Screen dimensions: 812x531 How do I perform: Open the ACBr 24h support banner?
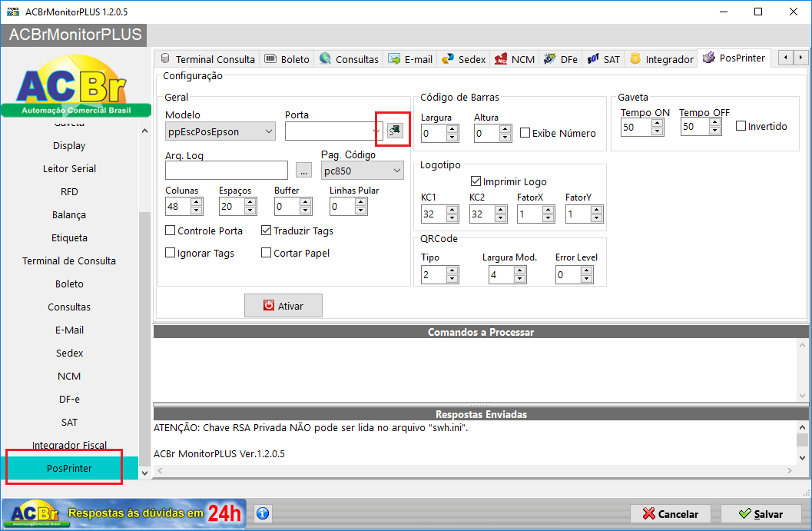tap(124, 513)
